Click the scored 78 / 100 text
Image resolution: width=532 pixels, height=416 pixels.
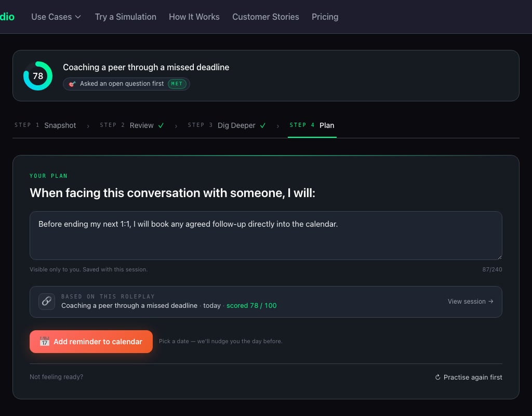point(251,306)
